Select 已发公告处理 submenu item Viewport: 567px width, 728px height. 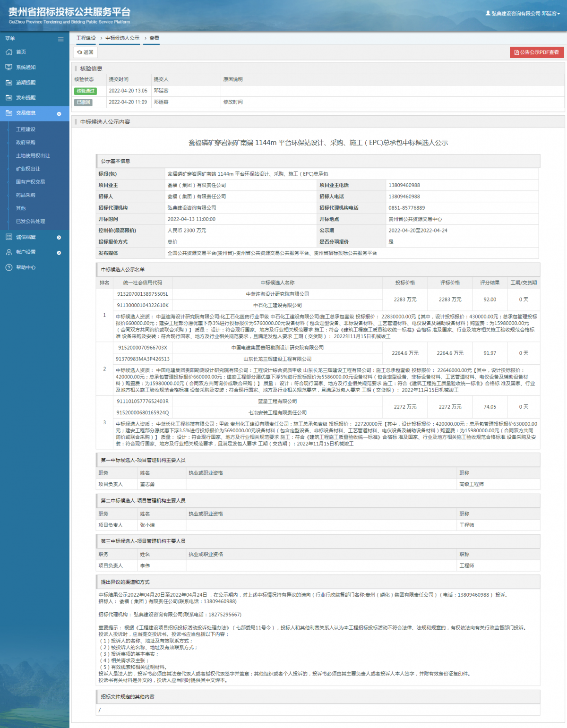click(x=31, y=221)
